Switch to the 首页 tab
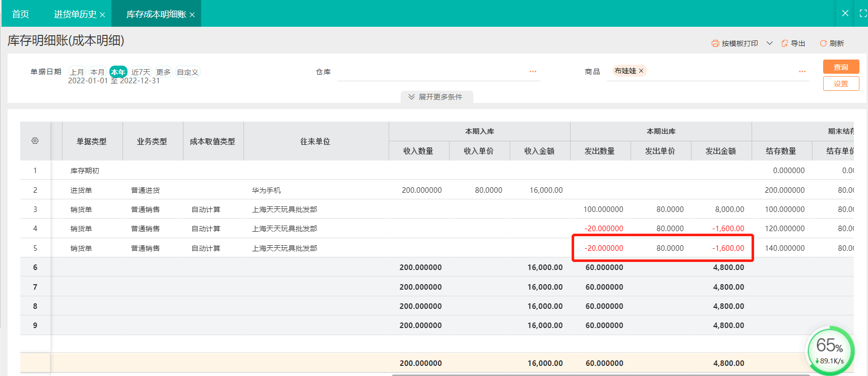868x376 pixels. coord(20,14)
